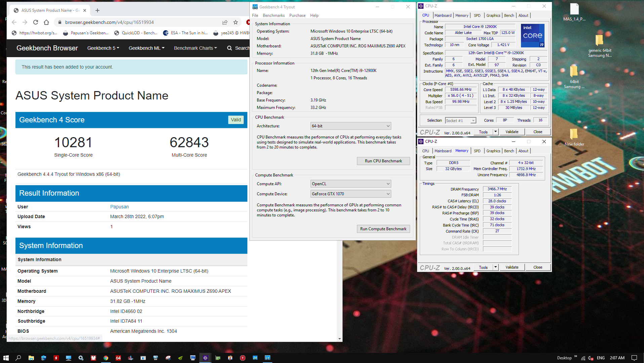The image size is (644, 363).
Task: Click the muted volume icon in system tray
Action: [591, 358]
